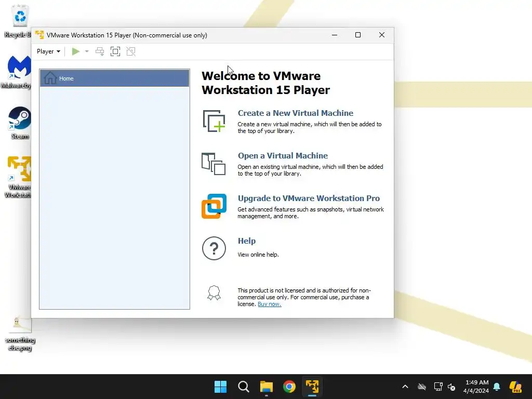Image resolution: width=532 pixels, height=399 pixels.
Task: Minimize the VMware Player window
Action: [x=335, y=35]
